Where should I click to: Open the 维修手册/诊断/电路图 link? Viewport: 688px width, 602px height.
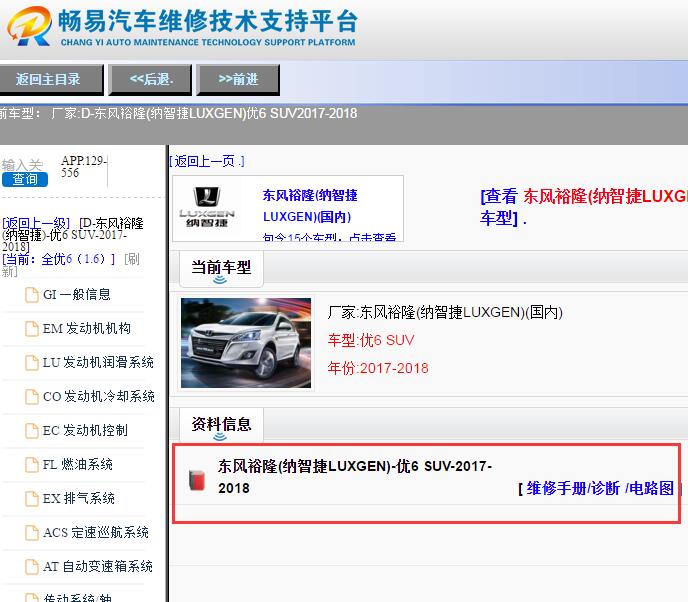[600, 488]
